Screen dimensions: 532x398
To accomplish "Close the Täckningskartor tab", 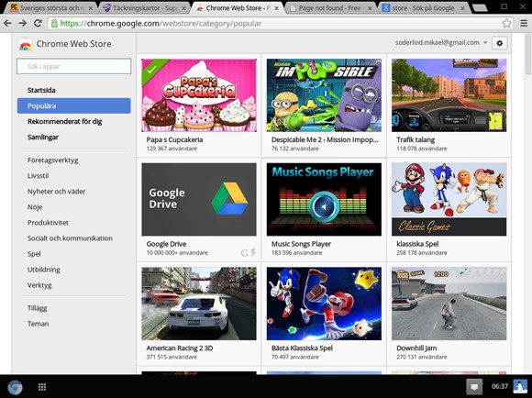I will click(184, 8).
